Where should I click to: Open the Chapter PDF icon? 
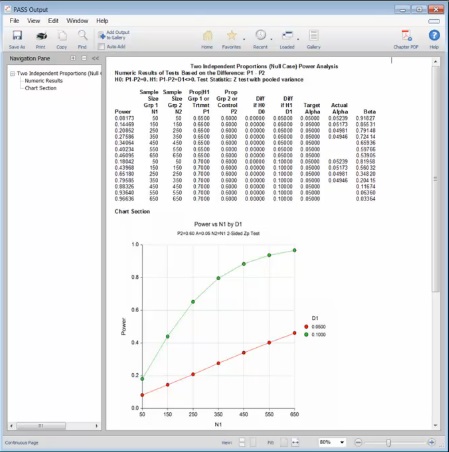coord(406,35)
